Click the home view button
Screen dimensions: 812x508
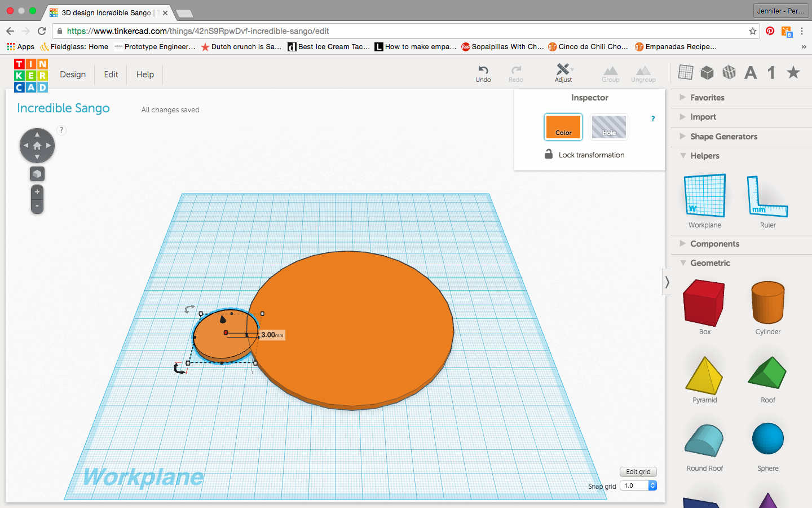37,146
